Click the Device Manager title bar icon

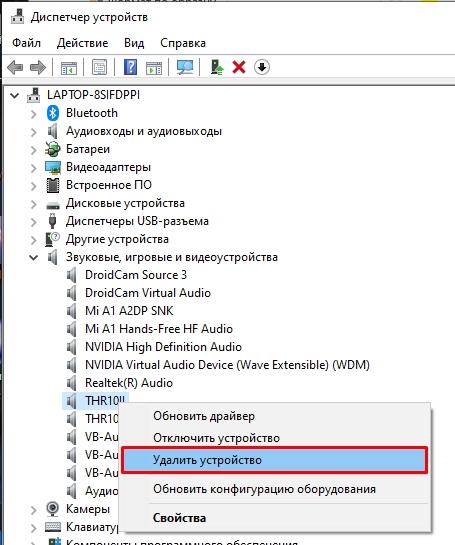(17, 16)
